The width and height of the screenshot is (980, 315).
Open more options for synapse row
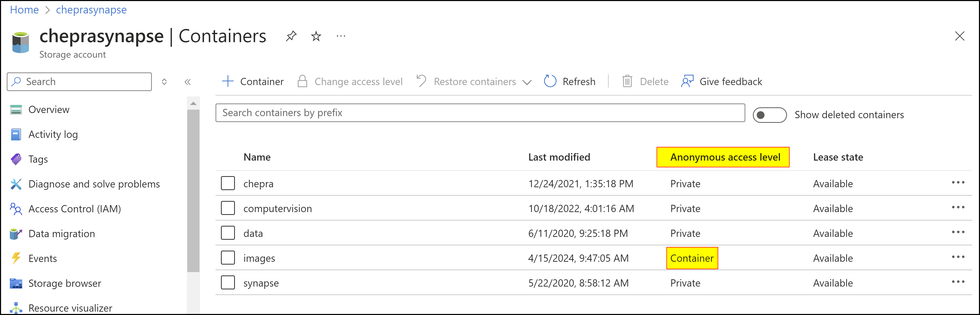[x=957, y=282]
